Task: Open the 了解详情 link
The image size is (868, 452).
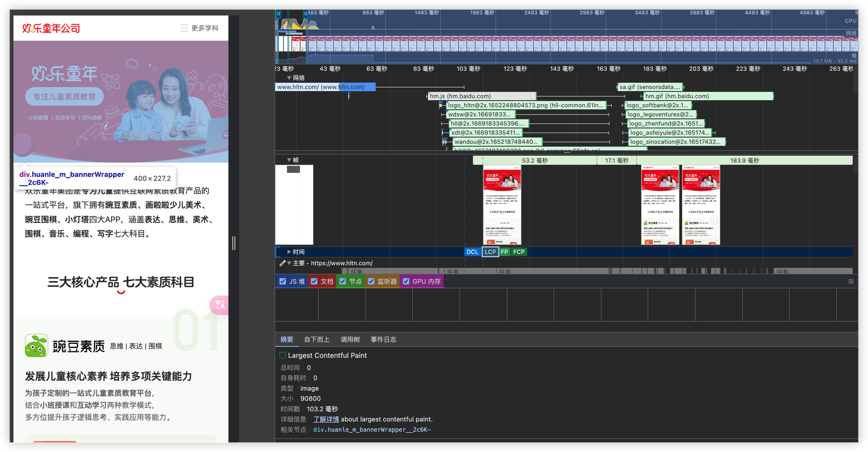Action: click(x=326, y=419)
